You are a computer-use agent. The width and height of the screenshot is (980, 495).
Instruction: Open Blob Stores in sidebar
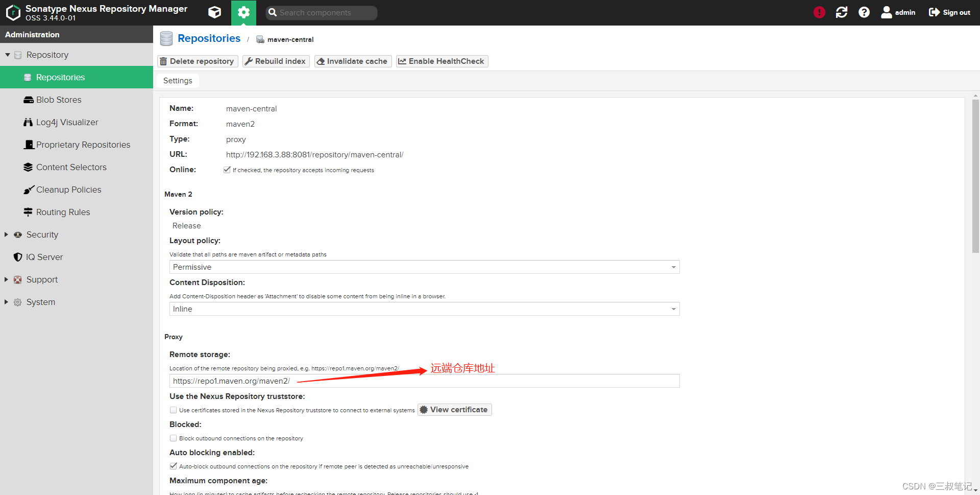(77, 100)
